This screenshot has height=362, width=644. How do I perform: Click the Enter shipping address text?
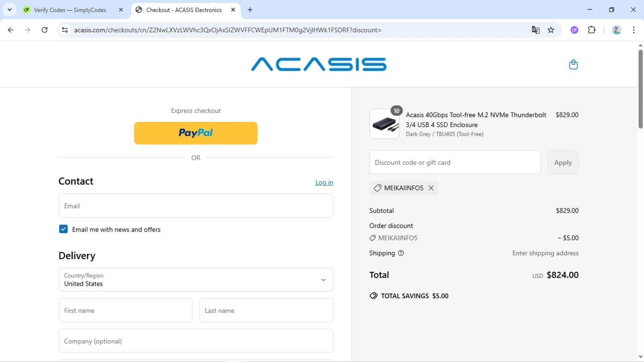[545, 253]
